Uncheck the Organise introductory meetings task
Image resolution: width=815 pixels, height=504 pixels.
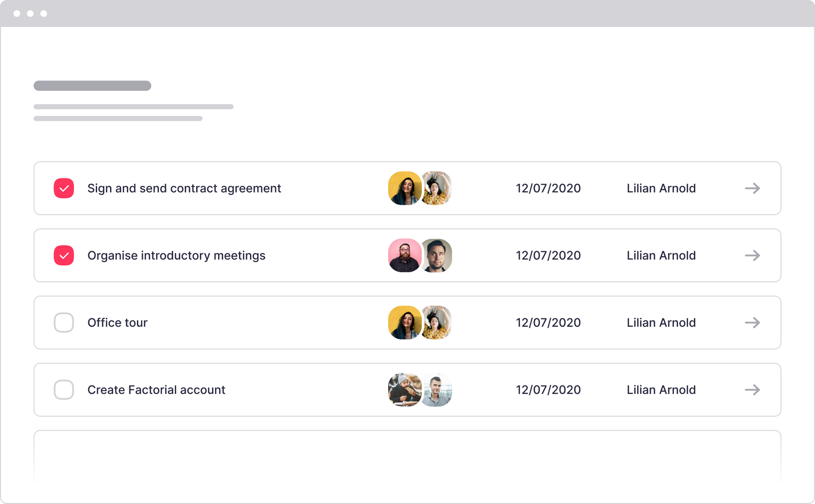[64, 255]
